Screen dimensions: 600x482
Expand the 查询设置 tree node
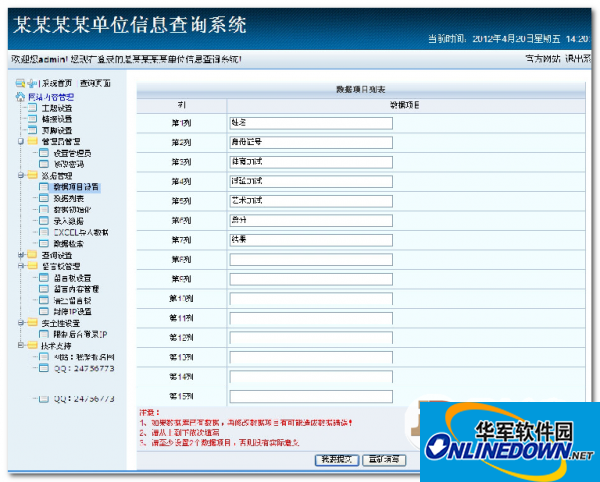tap(21, 255)
